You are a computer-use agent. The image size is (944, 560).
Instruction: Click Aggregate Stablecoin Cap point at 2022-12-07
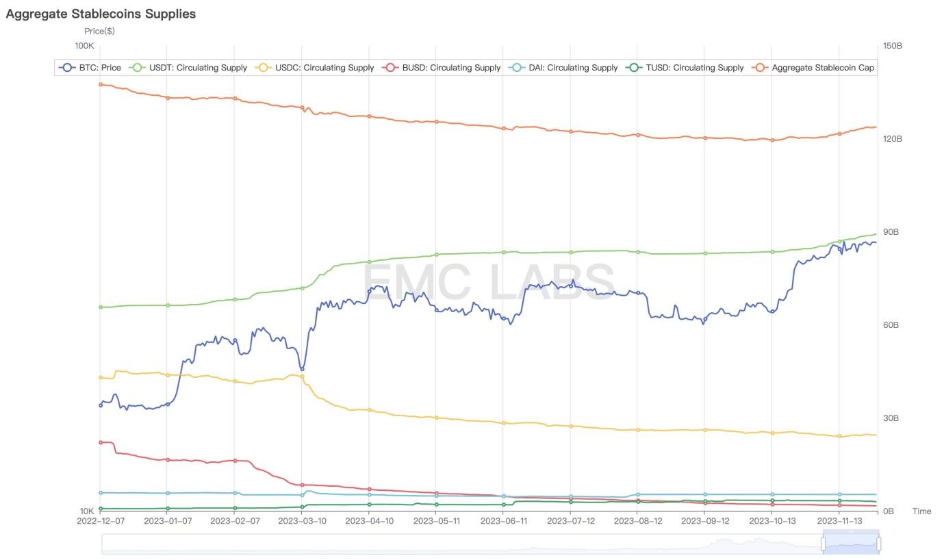(101, 85)
